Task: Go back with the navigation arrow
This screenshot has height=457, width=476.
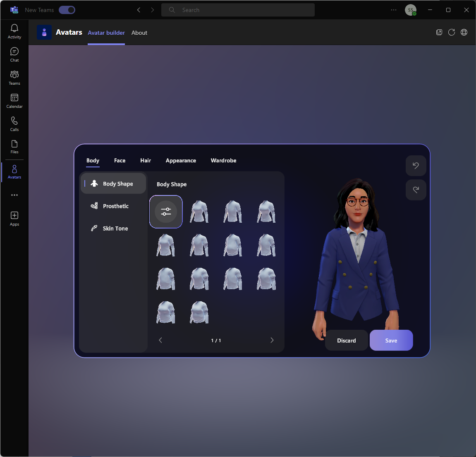Action: pos(139,10)
